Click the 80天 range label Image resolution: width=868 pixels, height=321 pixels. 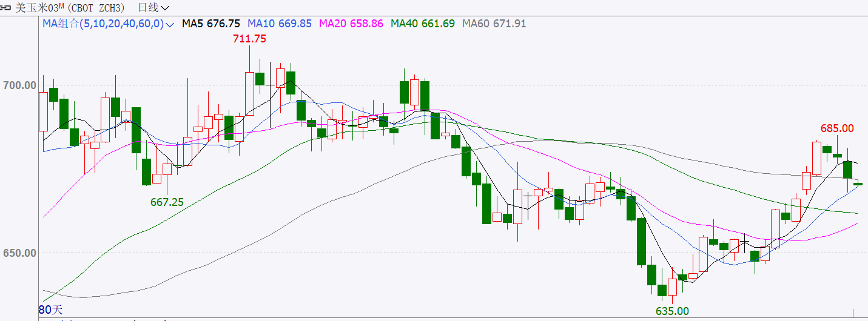[x=51, y=309]
